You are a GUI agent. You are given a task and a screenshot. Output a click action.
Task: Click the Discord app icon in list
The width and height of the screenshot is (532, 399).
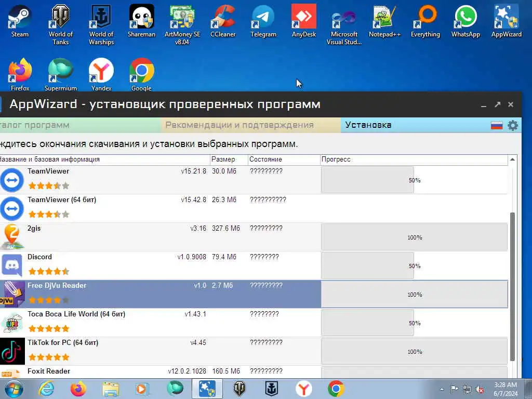click(x=12, y=265)
